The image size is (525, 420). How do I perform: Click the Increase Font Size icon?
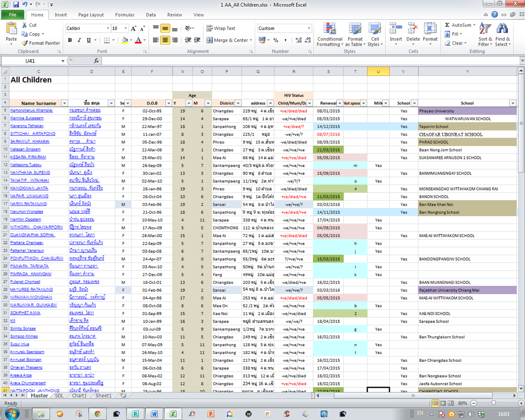133,28
